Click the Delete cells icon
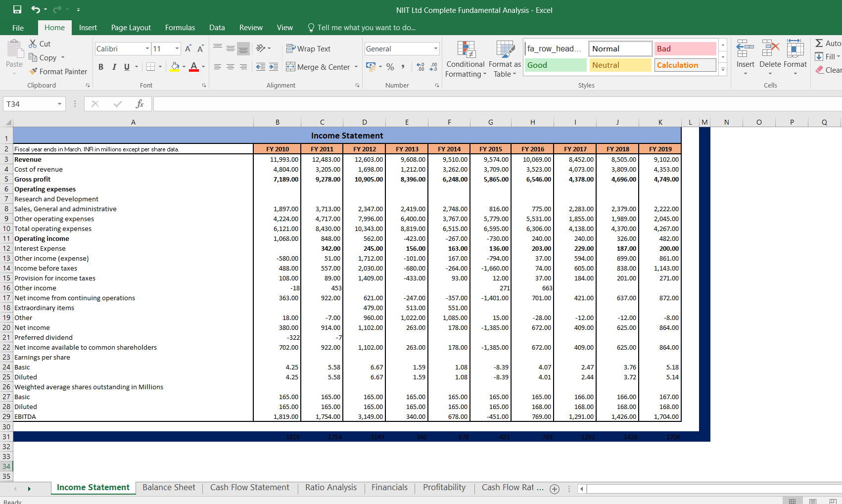This screenshot has width=842, height=504. (x=770, y=49)
